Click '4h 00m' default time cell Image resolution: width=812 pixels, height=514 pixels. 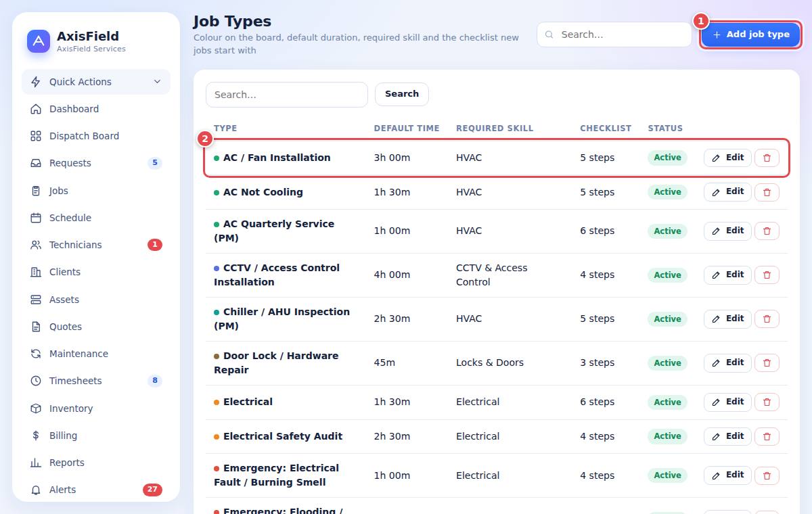pos(392,275)
